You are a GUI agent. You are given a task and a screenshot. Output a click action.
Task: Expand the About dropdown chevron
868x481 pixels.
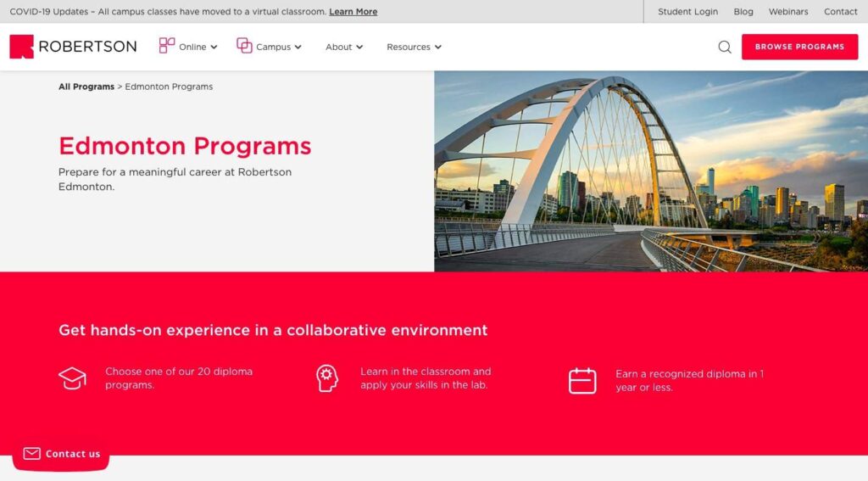359,48
